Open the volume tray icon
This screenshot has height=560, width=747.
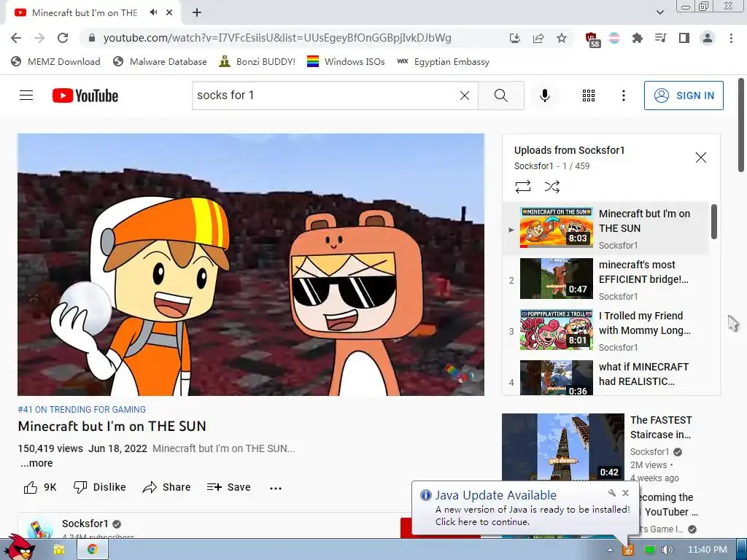(667, 550)
